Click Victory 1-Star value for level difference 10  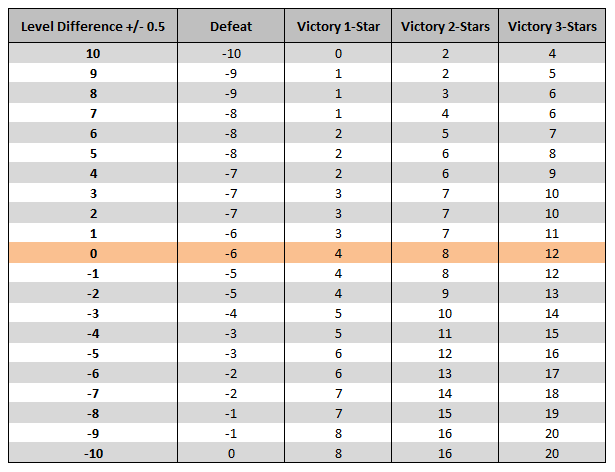tap(339, 53)
